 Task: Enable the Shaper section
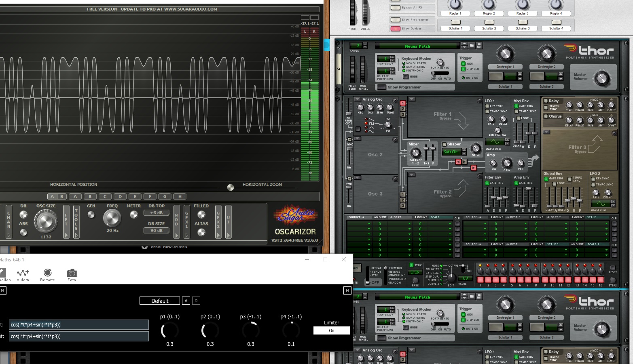tap(444, 144)
